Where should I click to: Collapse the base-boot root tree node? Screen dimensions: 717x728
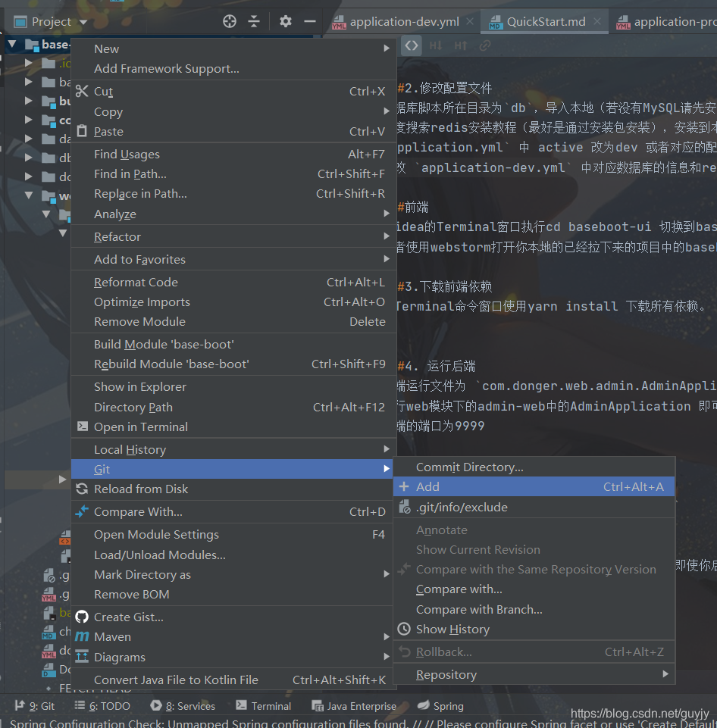click(13, 45)
